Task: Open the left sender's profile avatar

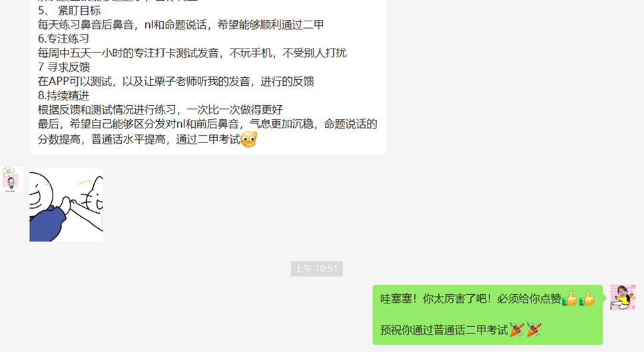Action: [x=11, y=179]
